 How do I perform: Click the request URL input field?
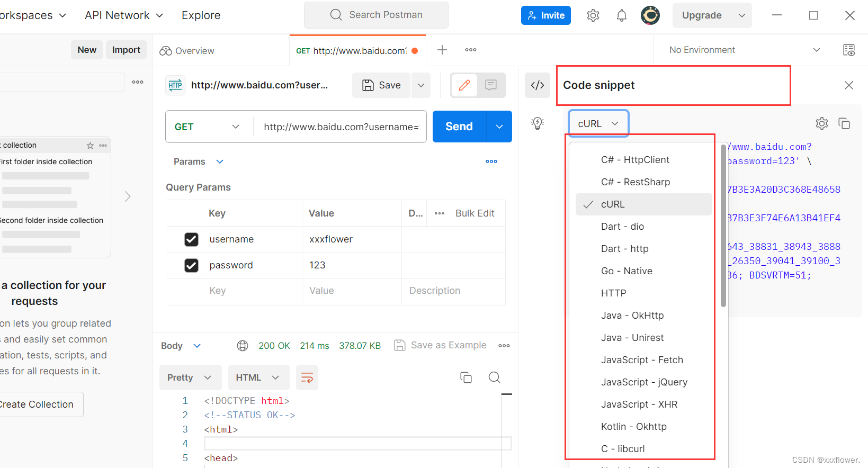341,127
